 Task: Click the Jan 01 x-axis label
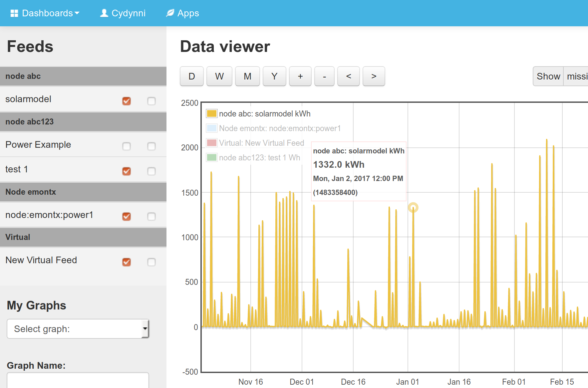tap(408, 382)
